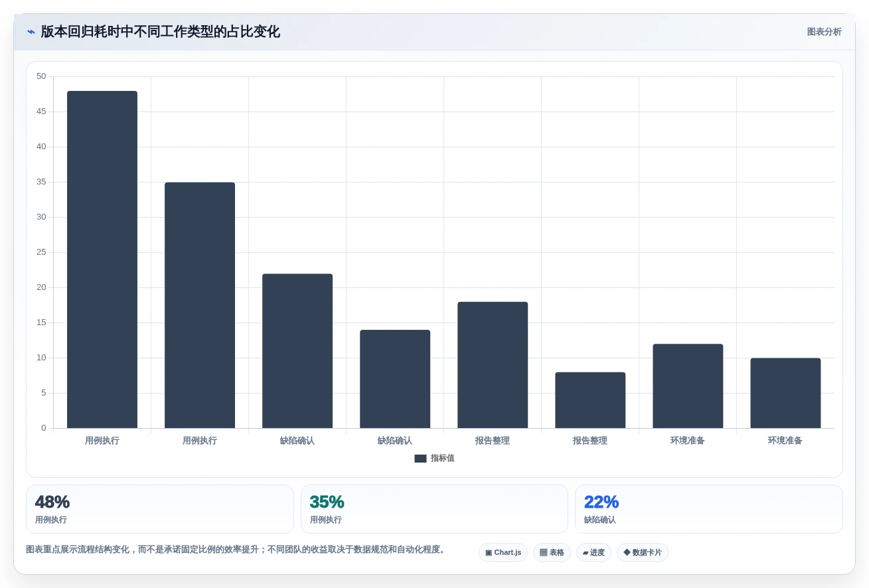Screen dimensions: 869x588
Task: Open the 图表分析 label in the header
Action: click(x=824, y=32)
